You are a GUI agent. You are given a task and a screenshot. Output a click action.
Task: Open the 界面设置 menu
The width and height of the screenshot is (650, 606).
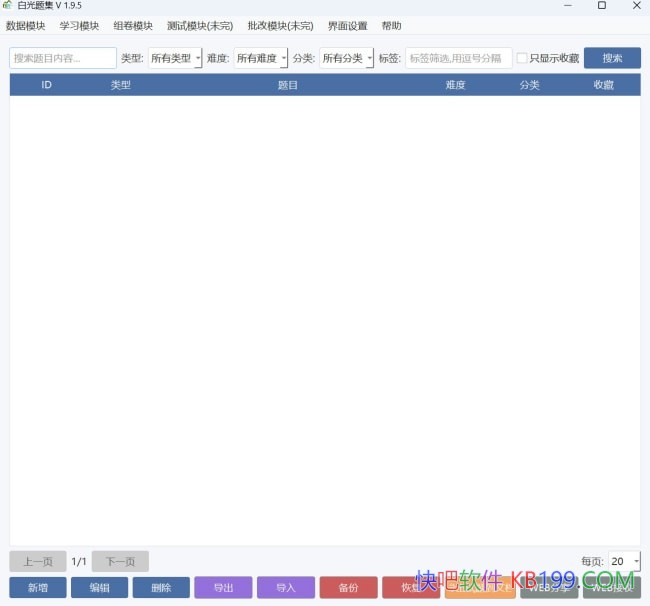tap(347, 26)
